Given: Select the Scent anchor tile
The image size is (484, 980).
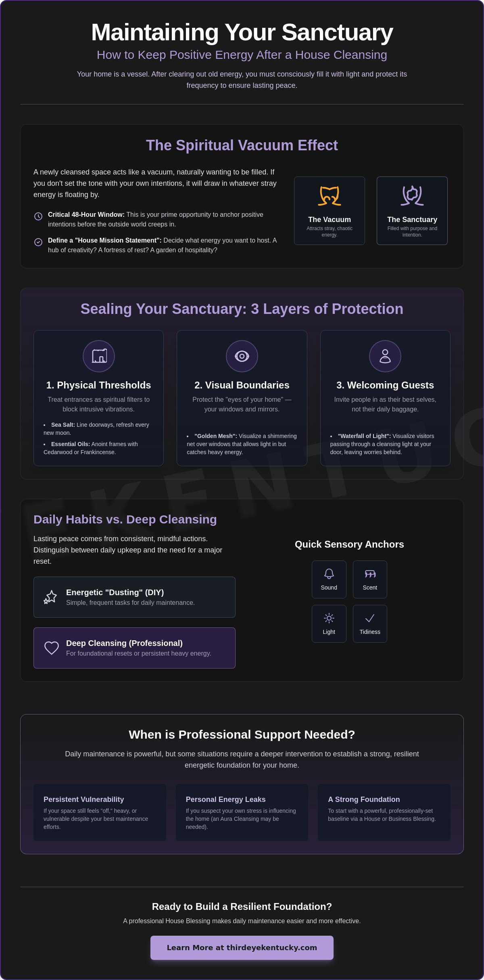Looking at the screenshot, I should [370, 579].
